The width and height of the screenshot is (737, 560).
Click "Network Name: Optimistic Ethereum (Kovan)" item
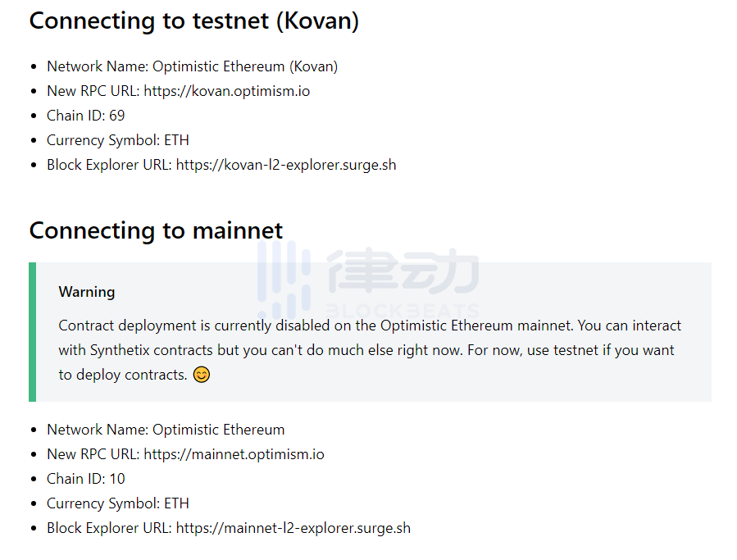pyautogui.click(x=192, y=66)
